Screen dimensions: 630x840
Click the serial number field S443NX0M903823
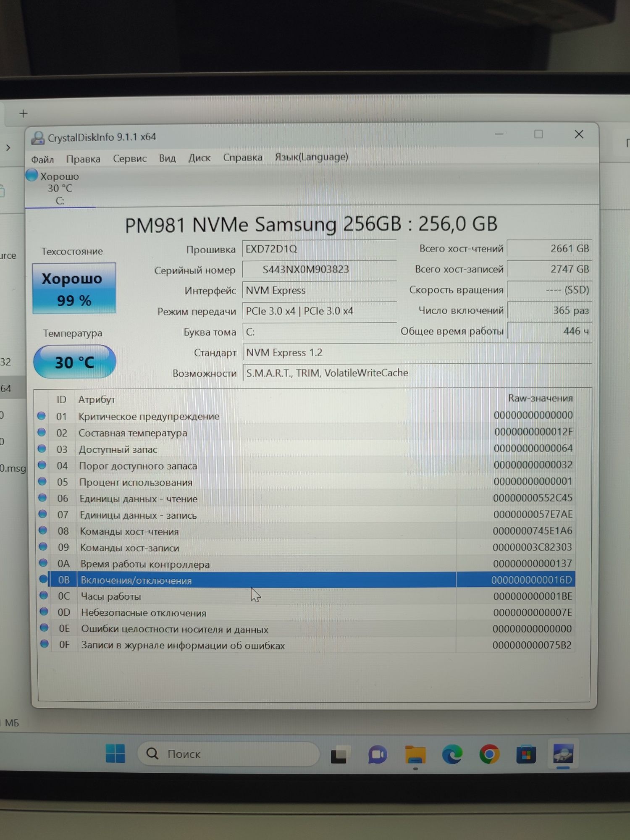[319, 270]
